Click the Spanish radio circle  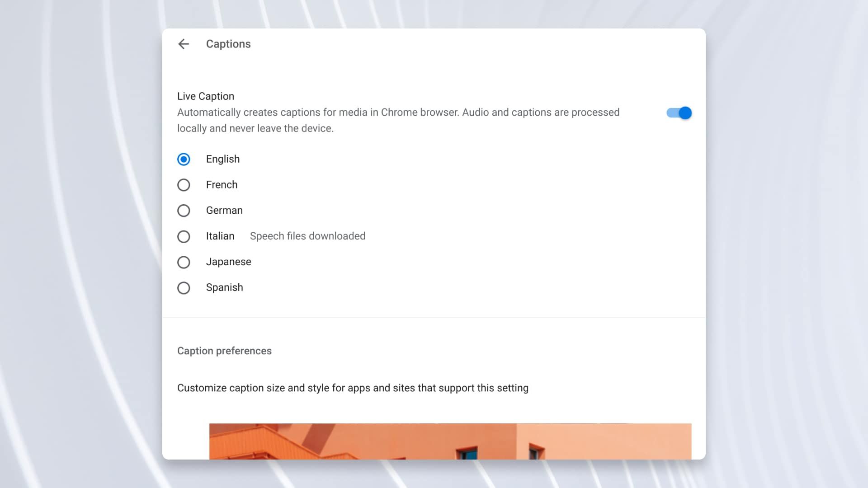point(184,288)
